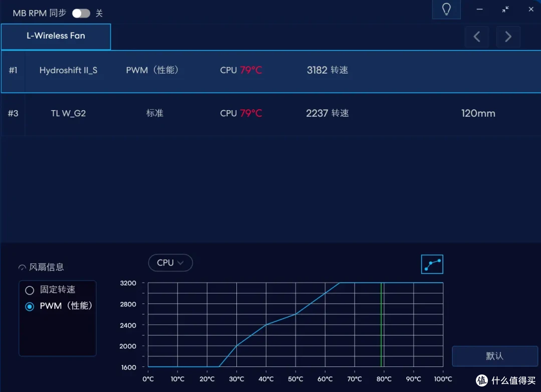Click CPU 79°C in TL W_G2 row

(241, 113)
